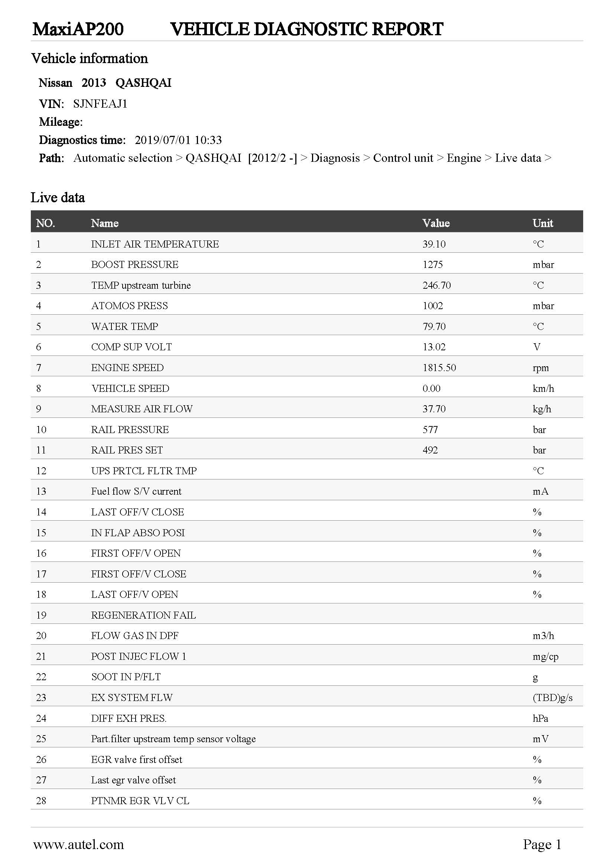Screen dimensions: 614x868
Task: Select the SOOT IN P/FLT row
Action: [x=307, y=677]
